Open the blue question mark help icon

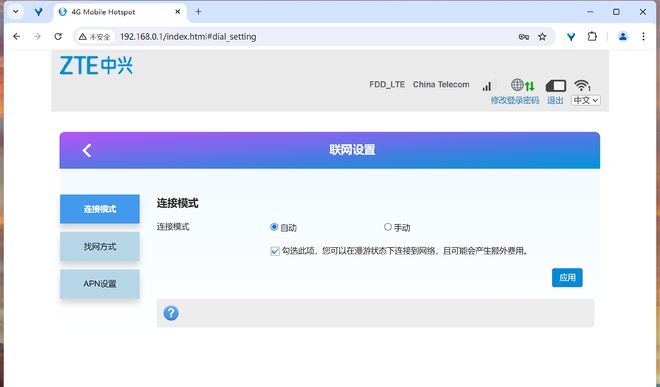point(171,313)
